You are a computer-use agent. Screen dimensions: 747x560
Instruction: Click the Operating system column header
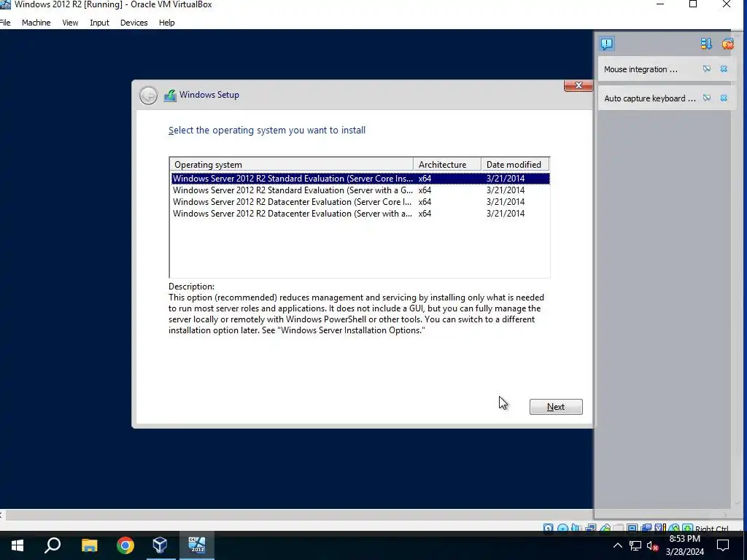pos(292,164)
